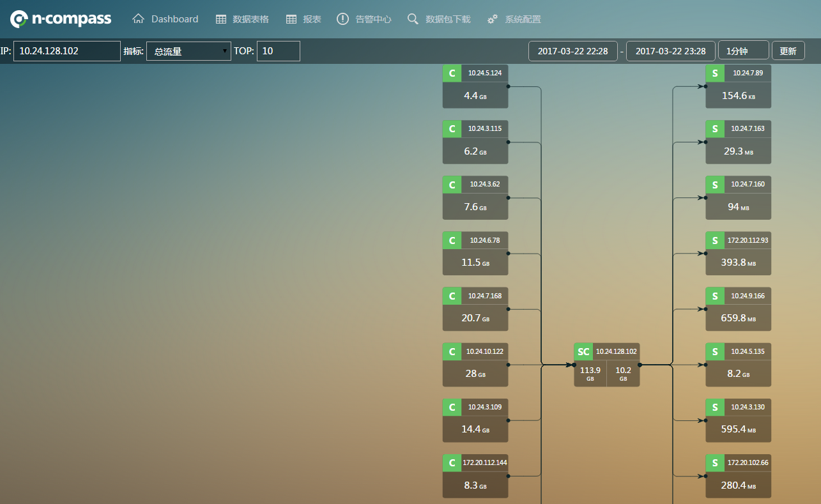Open the end time 2017-03-22 23:28 picker
Screen dimensions: 821x504
(x=670, y=51)
